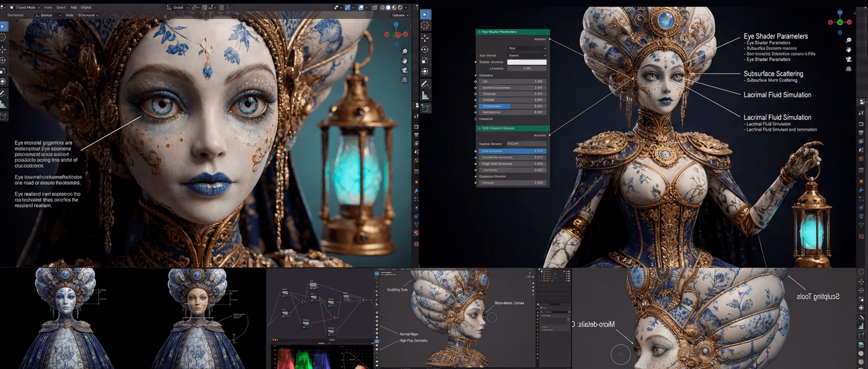Collapse the Eye Shader Parameters panel
This screenshot has height=369, width=868.
tap(480, 32)
